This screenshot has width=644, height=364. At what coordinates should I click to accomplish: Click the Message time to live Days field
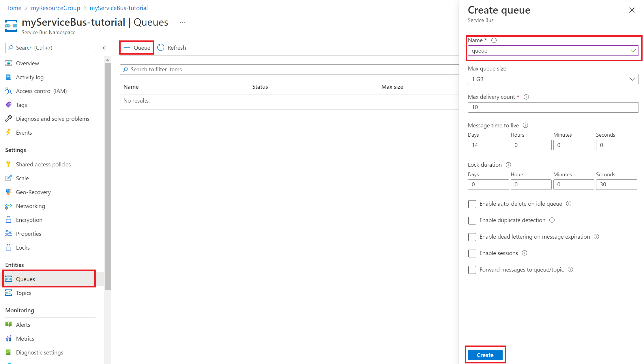(x=488, y=145)
